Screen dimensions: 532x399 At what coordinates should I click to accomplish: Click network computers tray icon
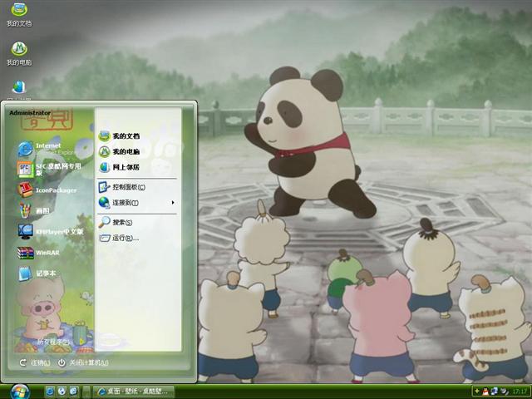pos(495,392)
